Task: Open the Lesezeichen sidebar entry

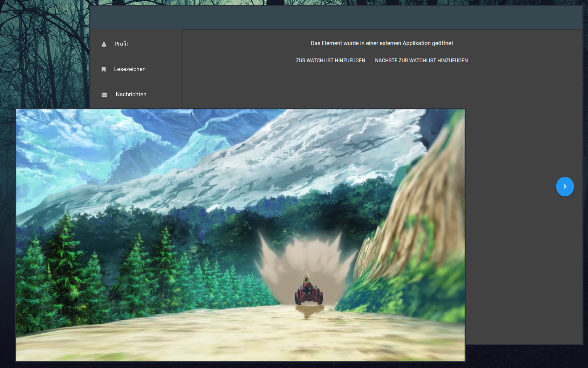Action: (x=136, y=69)
